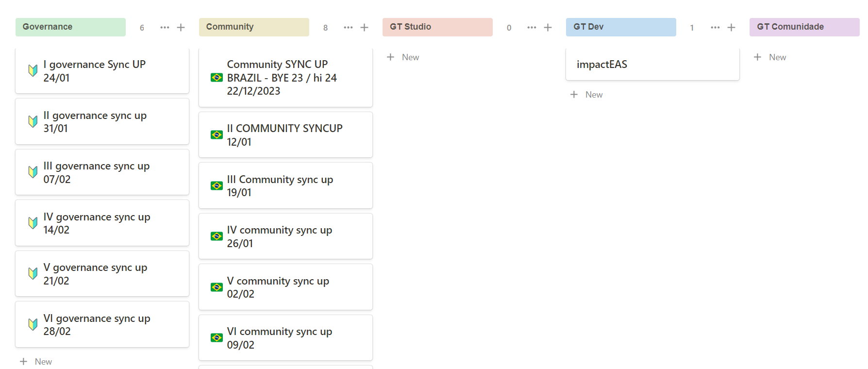
Task: Open I governance Sync UP 24/01 card
Action: point(102,71)
